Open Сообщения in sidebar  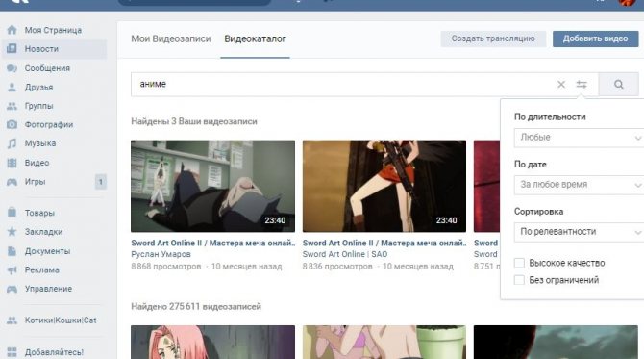47,68
